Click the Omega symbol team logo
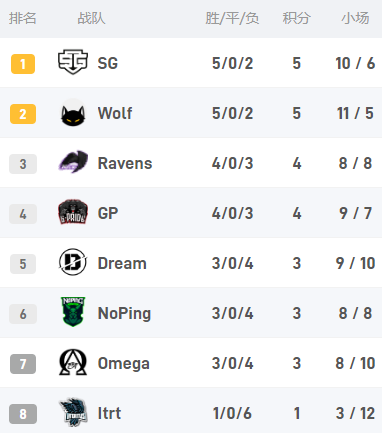Image resolution: width=382 pixels, height=433 pixels. coord(73,362)
